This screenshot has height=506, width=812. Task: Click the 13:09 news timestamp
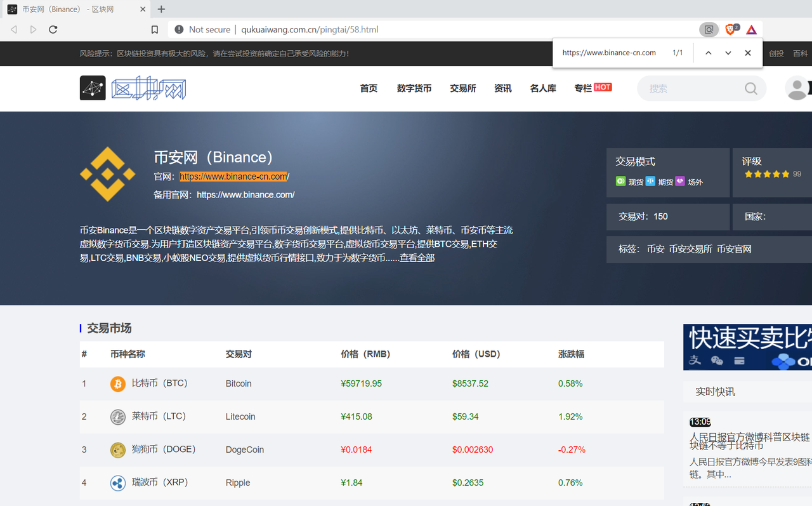[700, 422]
